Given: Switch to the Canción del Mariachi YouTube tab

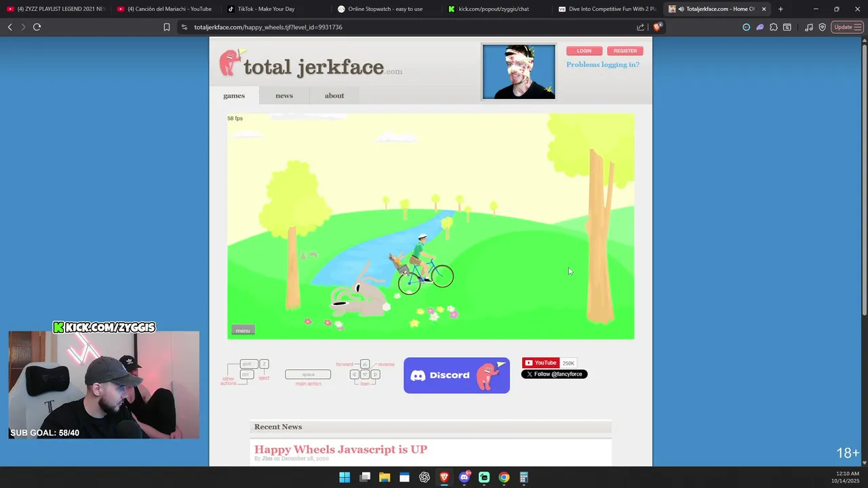Looking at the screenshot, I should [165, 9].
